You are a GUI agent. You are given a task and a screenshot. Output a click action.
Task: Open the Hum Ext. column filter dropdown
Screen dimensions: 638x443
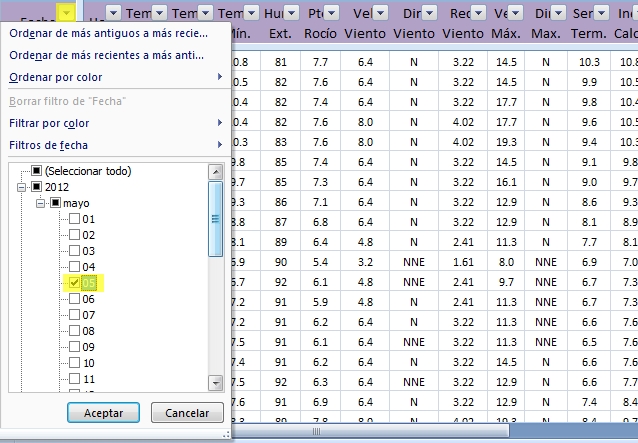(x=291, y=13)
